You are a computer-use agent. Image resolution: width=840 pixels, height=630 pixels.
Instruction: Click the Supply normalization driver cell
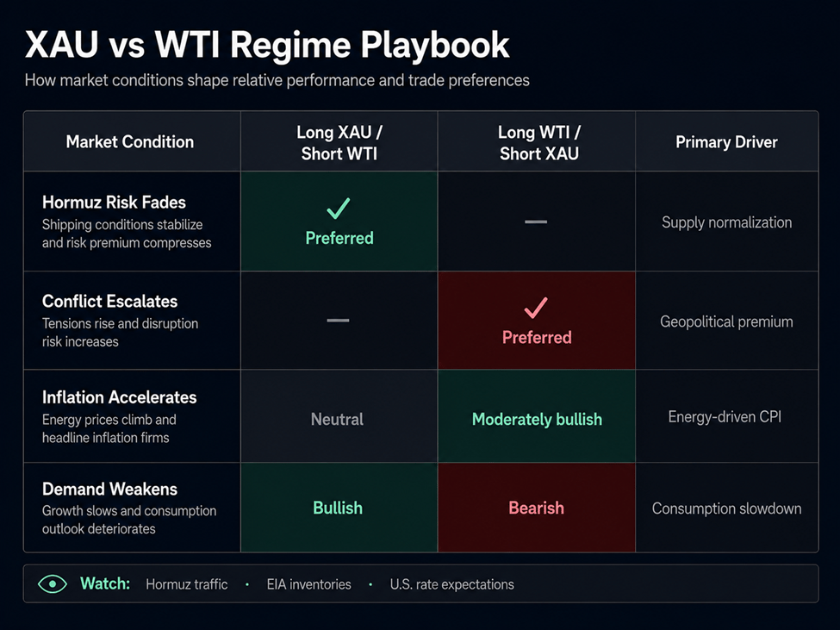click(x=726, y=222)
